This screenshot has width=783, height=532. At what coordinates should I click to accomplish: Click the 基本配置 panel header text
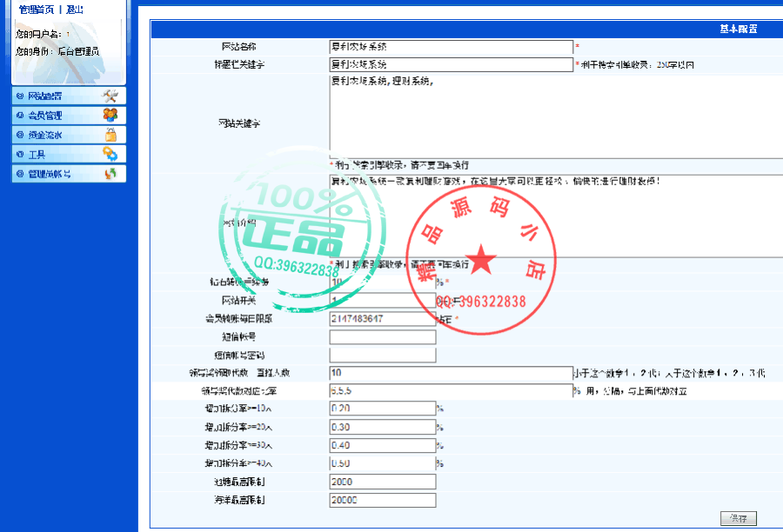tap(738, 29)
